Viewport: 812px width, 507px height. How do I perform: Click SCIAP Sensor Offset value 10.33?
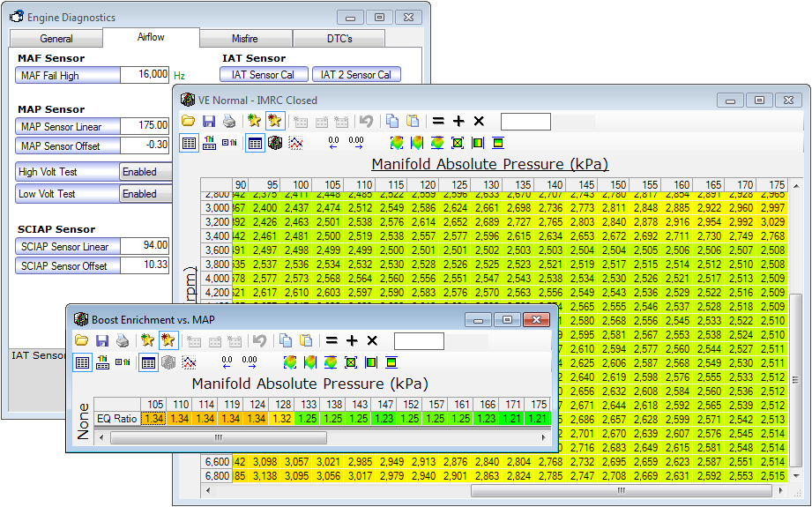[x=145, y=265]
